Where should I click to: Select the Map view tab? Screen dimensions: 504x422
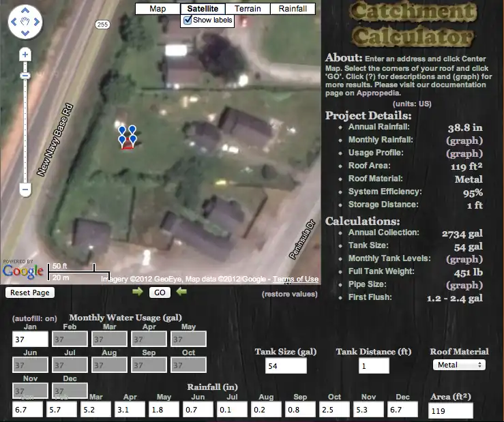158,9
